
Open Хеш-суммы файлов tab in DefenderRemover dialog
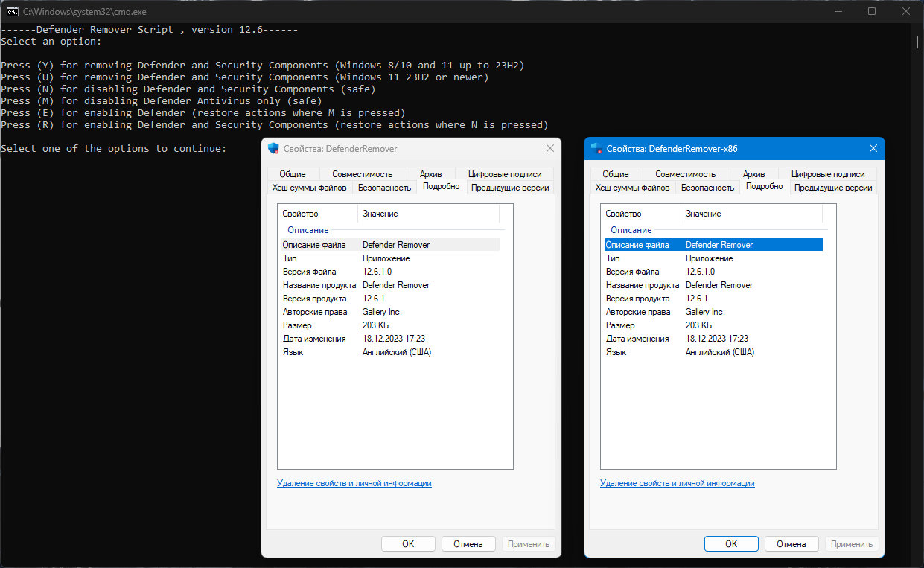click(310, 188)
